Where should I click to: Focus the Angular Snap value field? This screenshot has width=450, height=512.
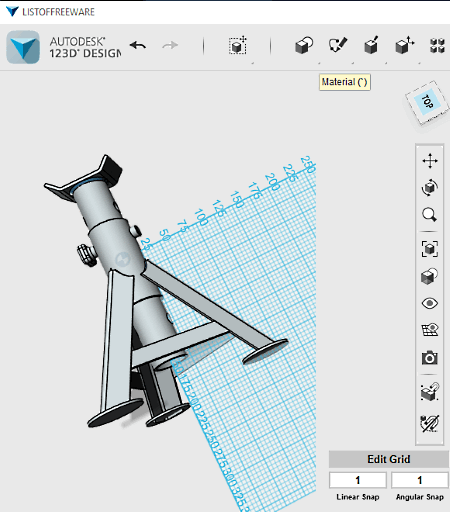point(420,480)
